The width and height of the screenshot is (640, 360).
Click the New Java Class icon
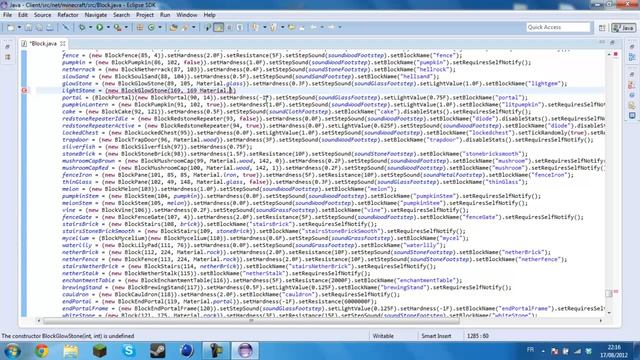[151, 27]
